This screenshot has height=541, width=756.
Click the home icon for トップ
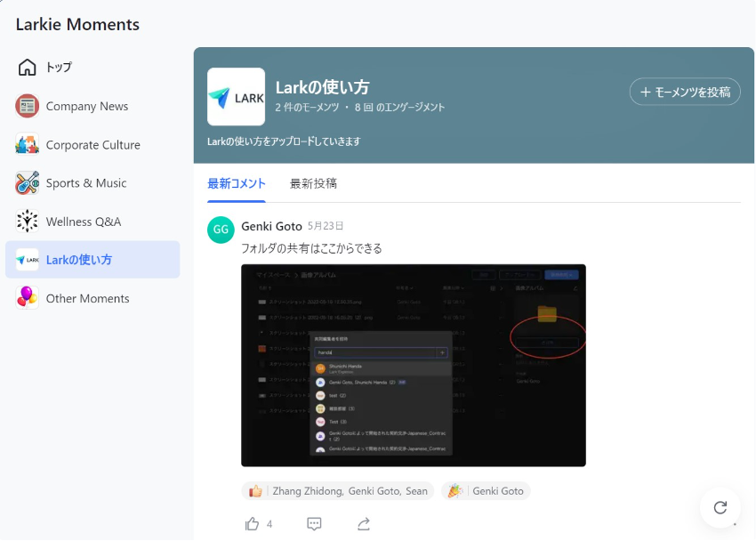click(x=28, y=68)
